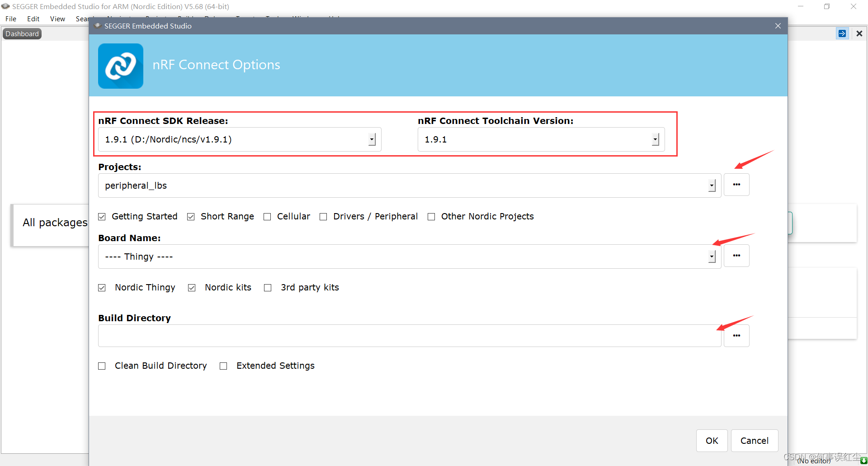Expand the Projects dropdown list

[x=712, y=185]
